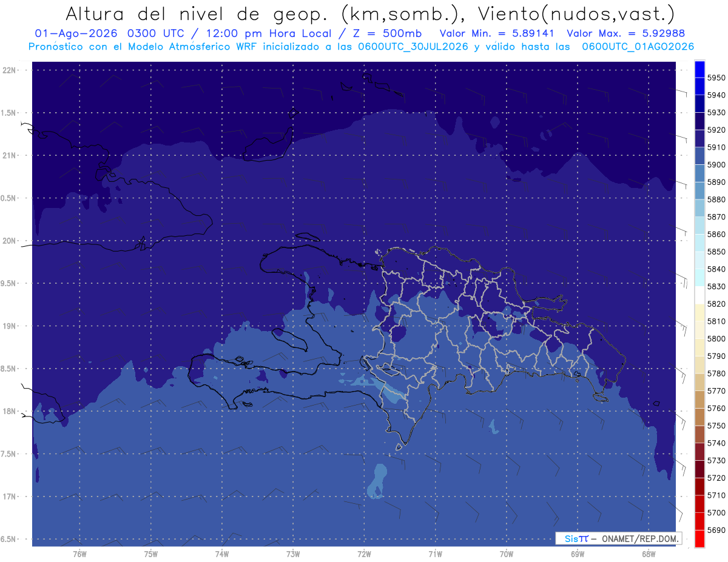Click the 74W longitude axis label
This screenshot has width=728, height=562.
click(222, 554)
